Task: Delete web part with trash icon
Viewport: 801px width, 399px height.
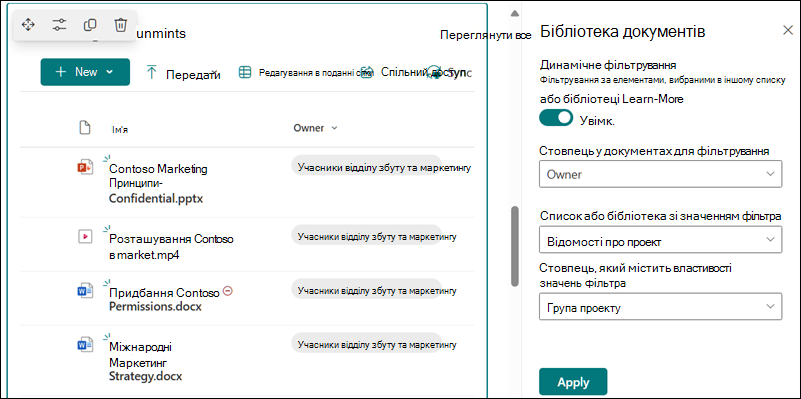Action: (x=121, y=25)
